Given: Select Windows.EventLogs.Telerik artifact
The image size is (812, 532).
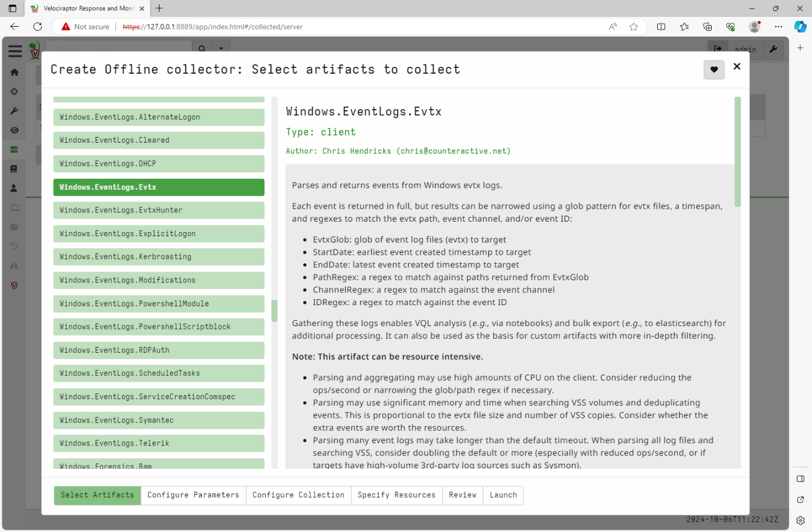Looking at the screenshot, I should pyautogui.click(x=159, y=443).
